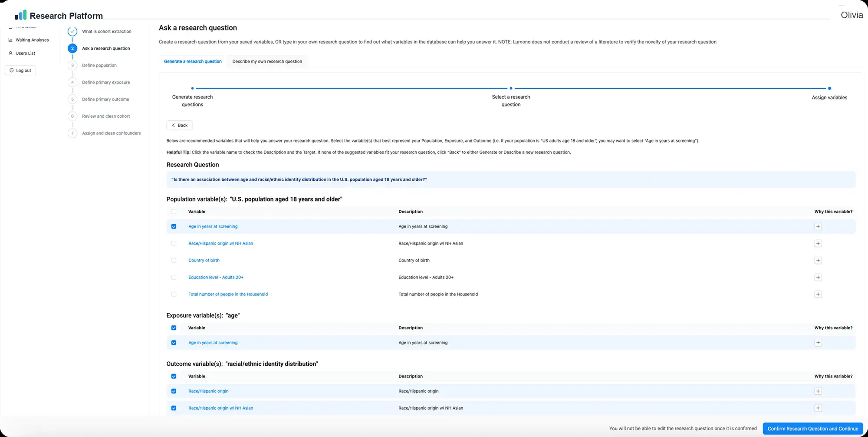868x437 pixels.
Task: Open outcome Race/Hispanic origin w/ NH Asian link
Action: click(x=220, y=408)
